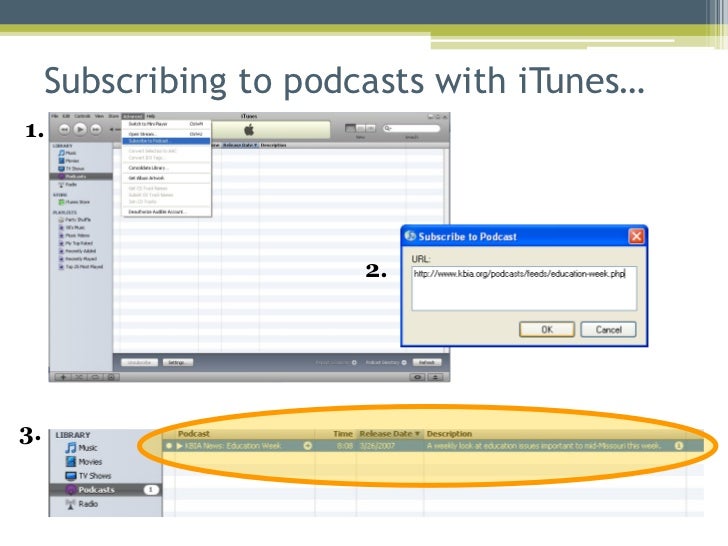Screen dimensions: 728x546
Task: Click the eject disc icon
Action: click(436, 377)
